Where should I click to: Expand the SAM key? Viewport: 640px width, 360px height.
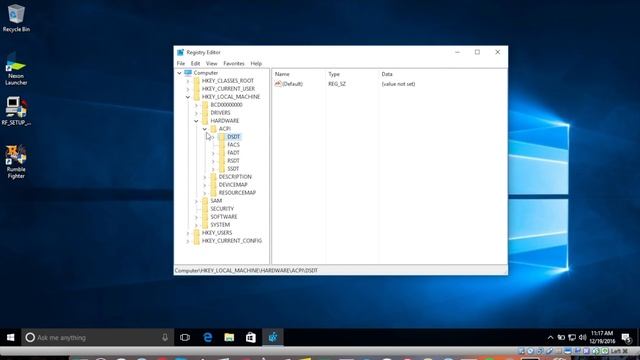(196, 201)
